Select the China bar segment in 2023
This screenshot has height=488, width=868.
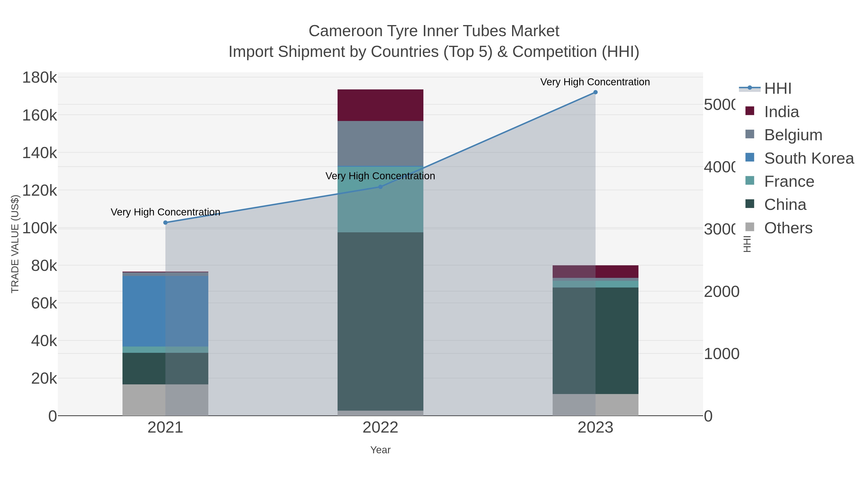click(x=595, y=341)
